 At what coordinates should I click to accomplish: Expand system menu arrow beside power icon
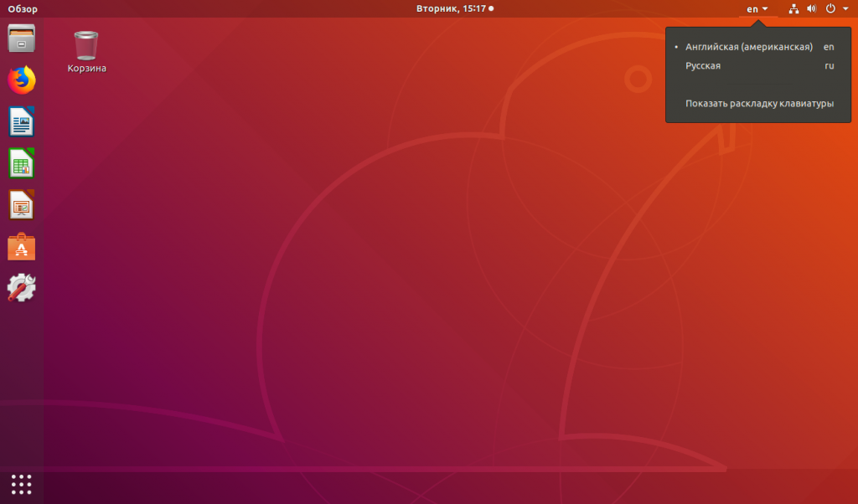844,9
